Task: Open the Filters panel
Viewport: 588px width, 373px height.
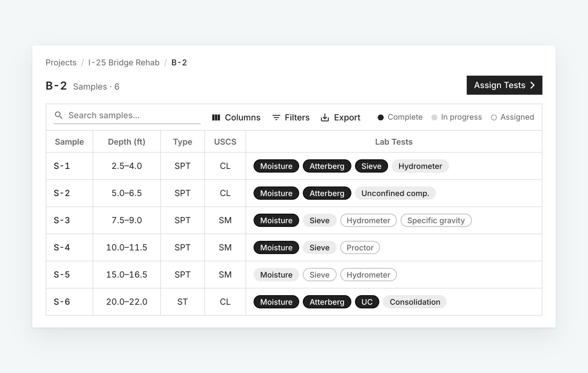Action: (291, 117)
